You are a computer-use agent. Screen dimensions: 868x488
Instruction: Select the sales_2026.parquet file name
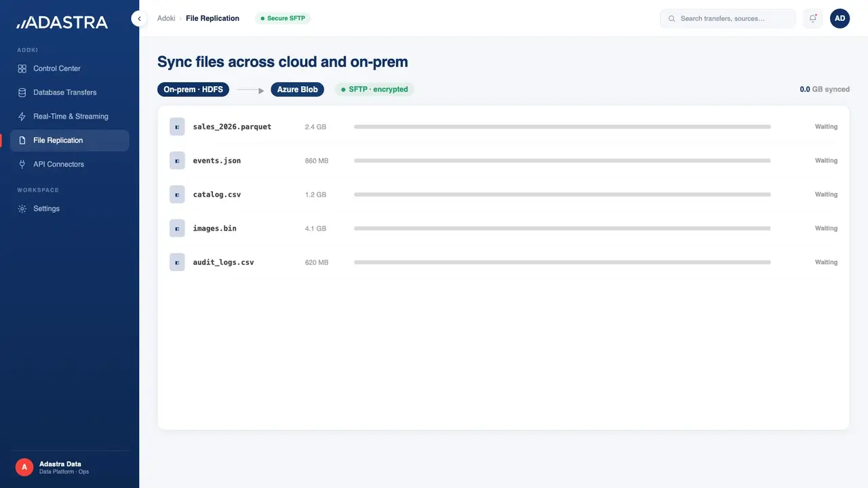tap(232, 127)
